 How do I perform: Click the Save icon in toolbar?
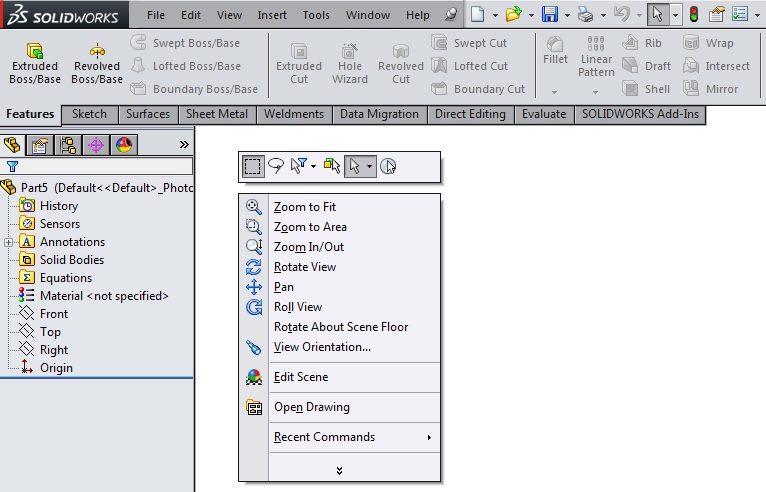(549, 15)
